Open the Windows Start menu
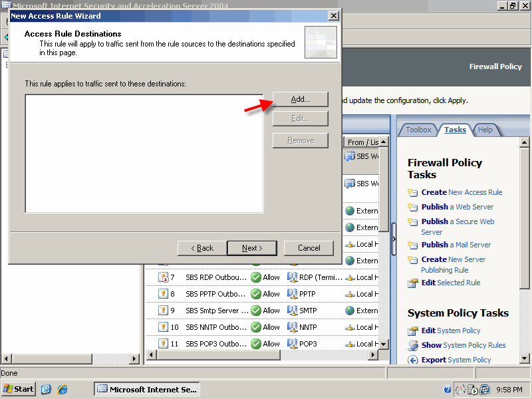Screen dimensions: 532x399 (19, 389)
